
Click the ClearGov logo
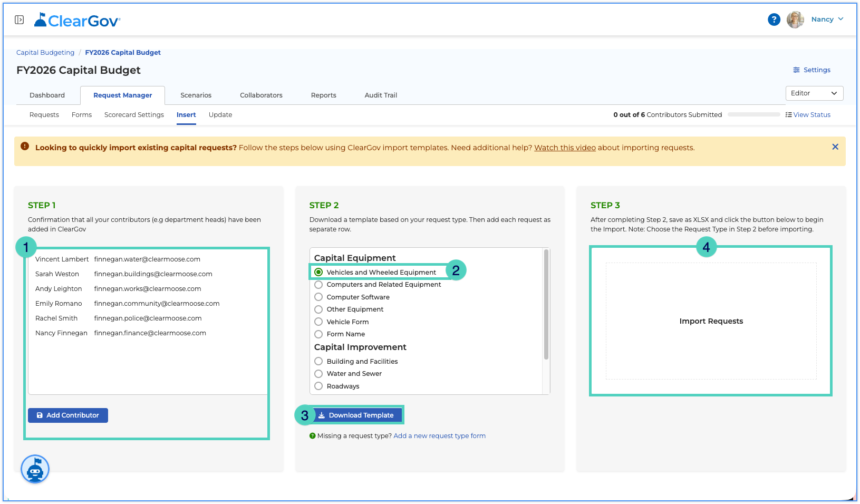[78, 20]
